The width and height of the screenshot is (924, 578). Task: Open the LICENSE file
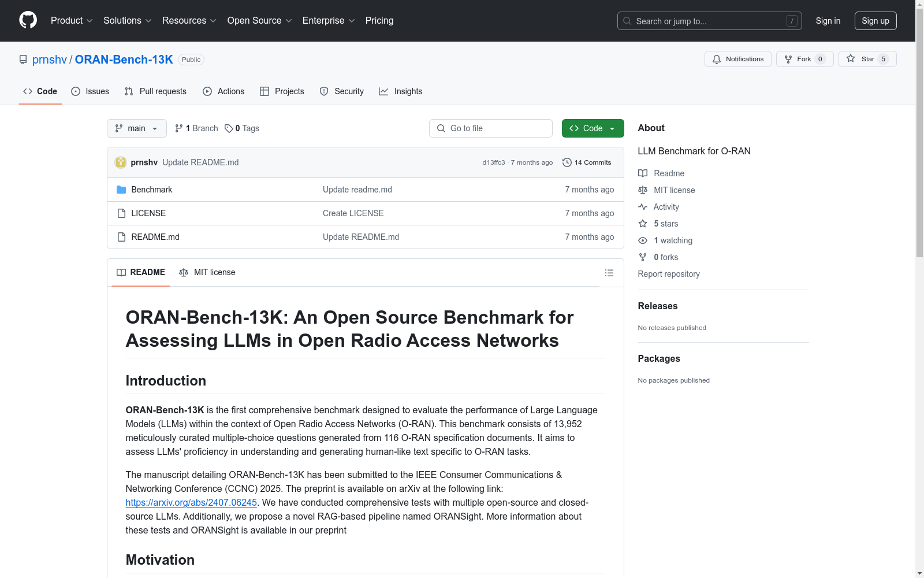(148, 213)
